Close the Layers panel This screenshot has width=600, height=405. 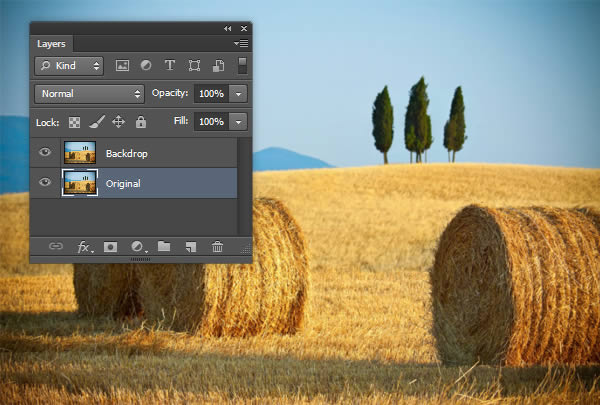(244, 28)
